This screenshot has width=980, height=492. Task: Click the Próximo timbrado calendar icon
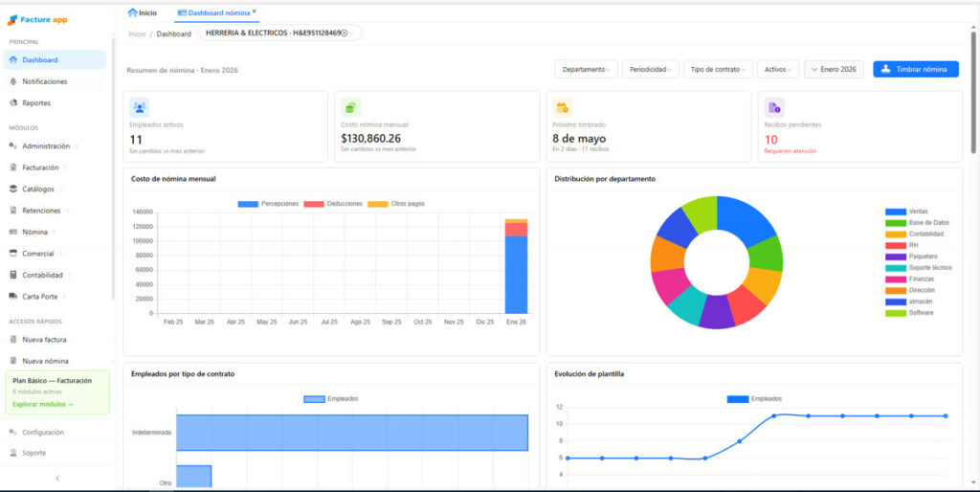click(x=563, y=107)
